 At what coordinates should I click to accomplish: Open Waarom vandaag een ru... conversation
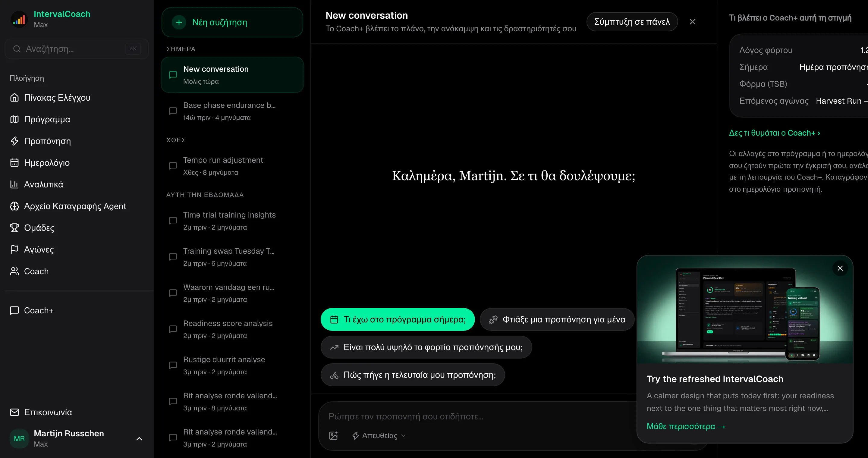click(x=232, y=293)
